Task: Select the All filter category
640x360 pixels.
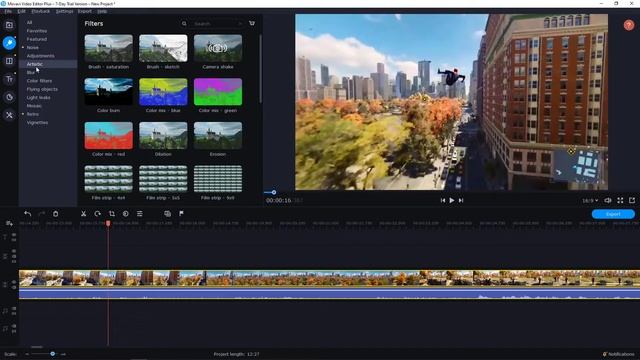Action: (29, 22)
